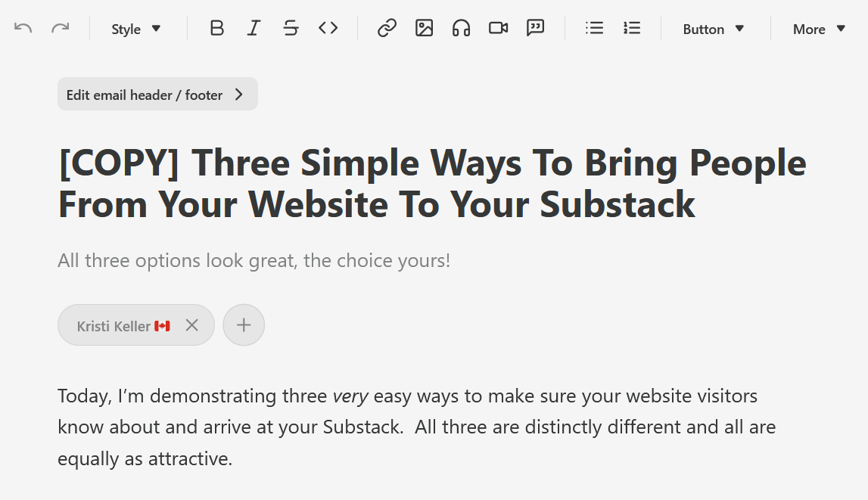Add audio with headphones icon
The image size is (868, 500).
[461, 28]
